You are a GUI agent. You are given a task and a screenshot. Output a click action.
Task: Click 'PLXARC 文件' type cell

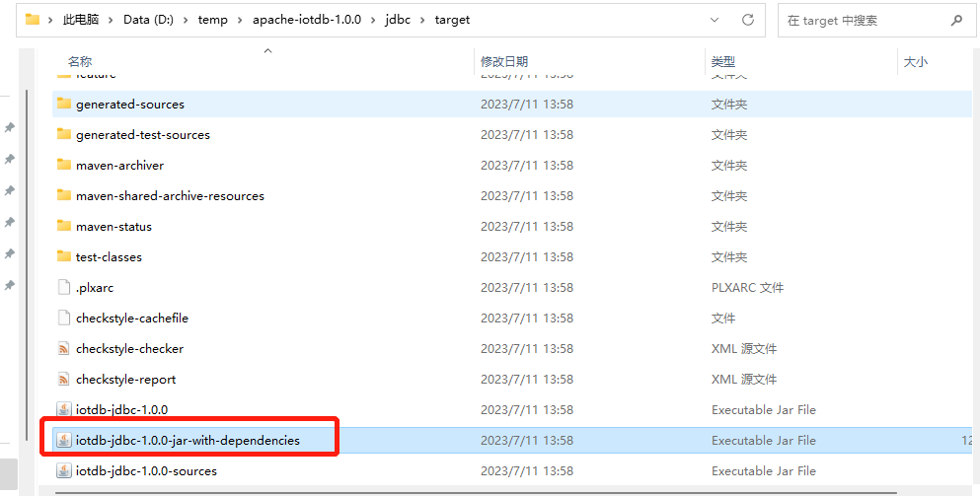pyautogui.click(x=747, y=288)
